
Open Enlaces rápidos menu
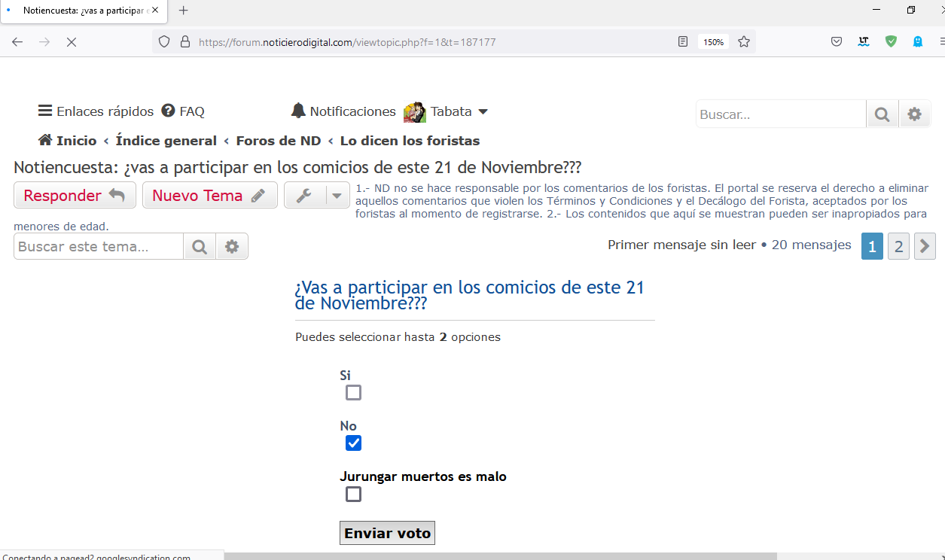click(x=96, y=111)
